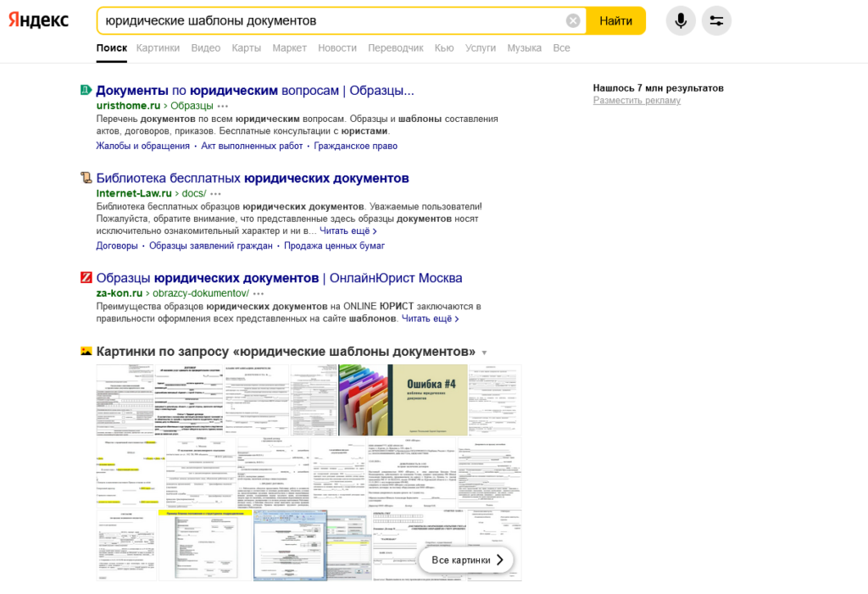Expand 'Читать ещё' in za-kon.ru snippet

[430, 319]
